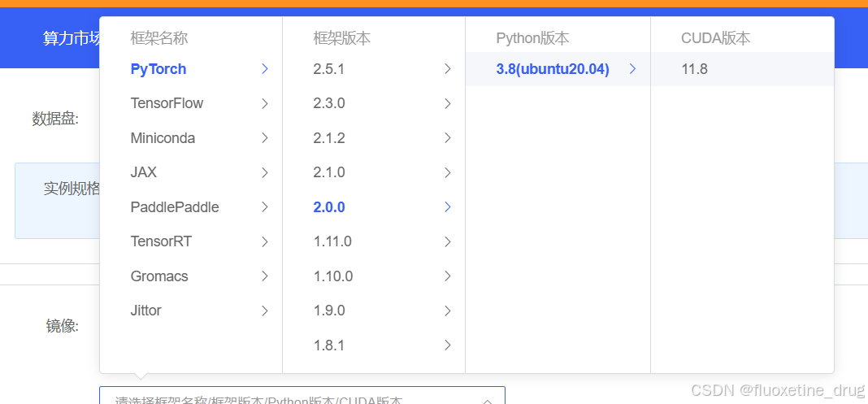
Task: Expand the TensorFlow row chevron
Action: click(x=265, y=103)
